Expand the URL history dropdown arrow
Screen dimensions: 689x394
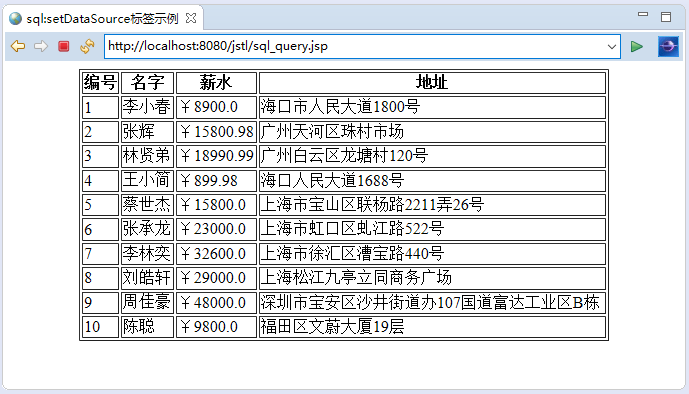(612, 46)
